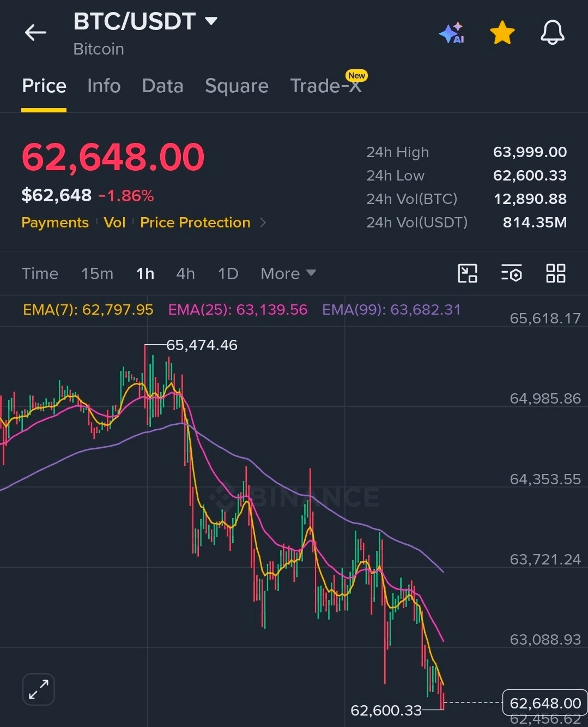Viewport: 588px width, 727px height.
Task: Select the 1D chart interval
Action: pyautogui.click(x=228, y=273)
